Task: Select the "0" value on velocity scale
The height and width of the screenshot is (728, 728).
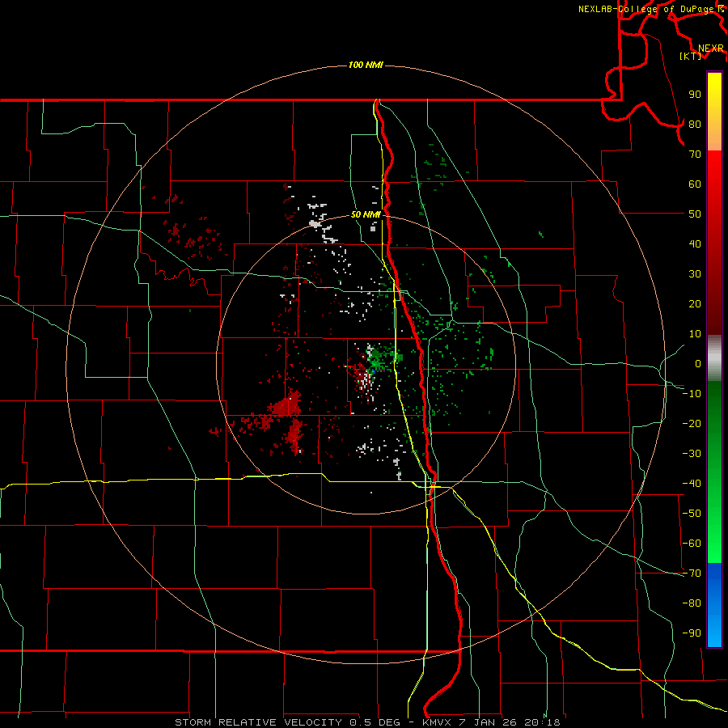Action: click(x=698, y=364)
